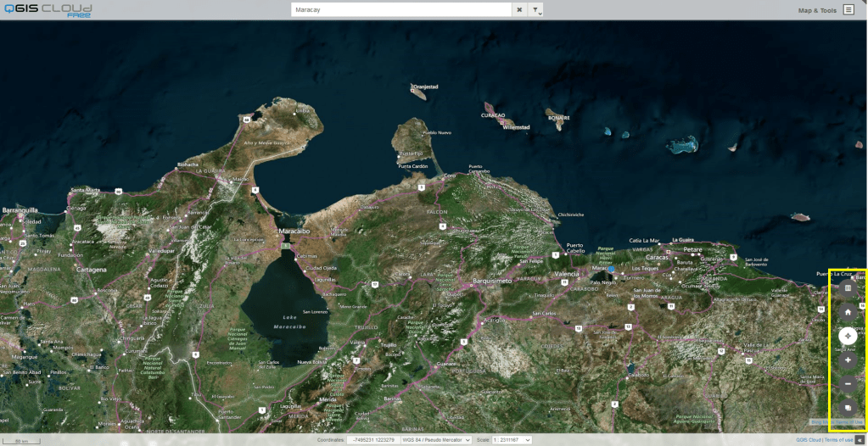Open the background layers switcher button
868x446 pixels.
[x=848, y=409]
